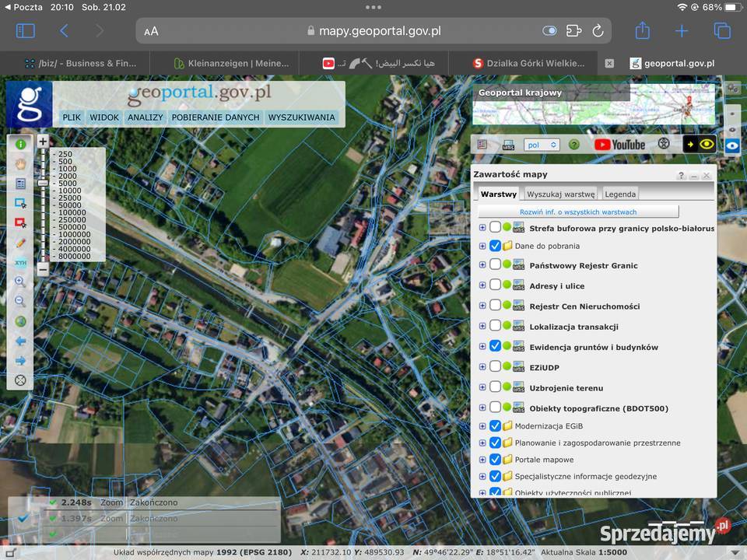Uncheck Ewidencja gruntów i budynków layer
The width and height of the screenshot is (747, 560).
(x=495, y=346)
